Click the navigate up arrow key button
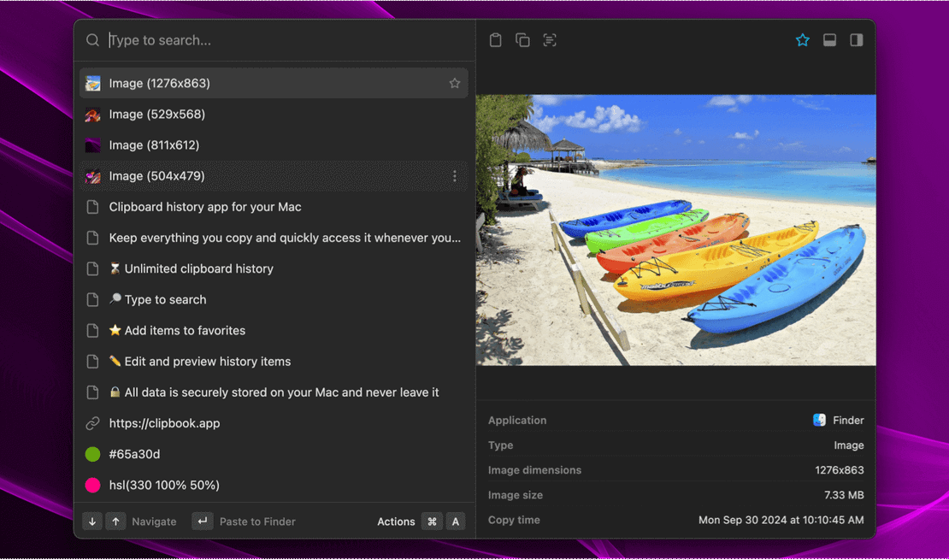This screenshot has height=560, width=949. tap(115, 522)
